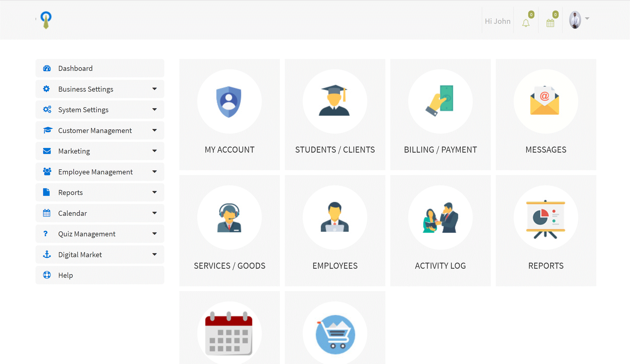Viewport: 630px width, 364px height.
Task: Click the EMPLOYEES tile label
Action: [335, 265]
